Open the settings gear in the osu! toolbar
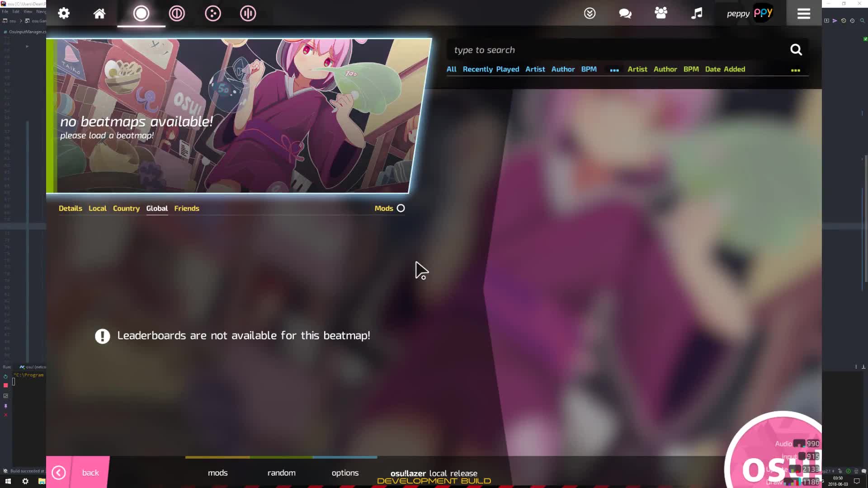 pos(64,13)
